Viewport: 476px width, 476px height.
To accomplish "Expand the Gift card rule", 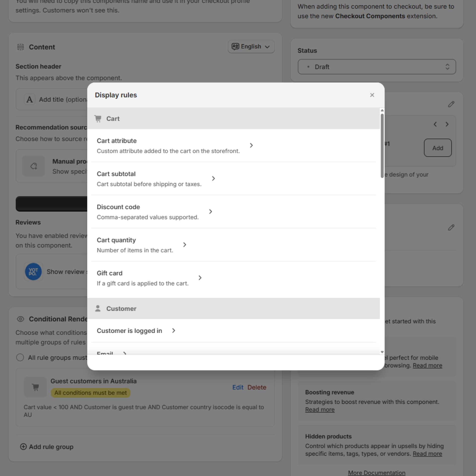I will tap(200, 278).
